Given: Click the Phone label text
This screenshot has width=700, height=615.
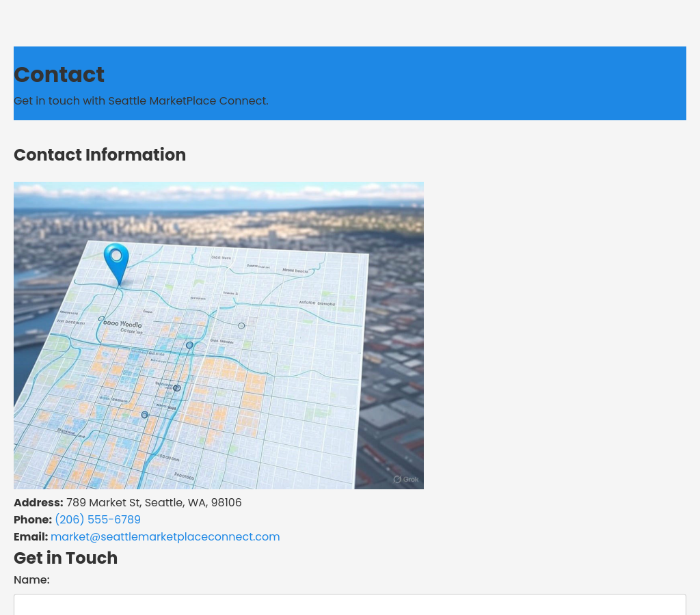Looking at the screenshot, I should [32, 519].
